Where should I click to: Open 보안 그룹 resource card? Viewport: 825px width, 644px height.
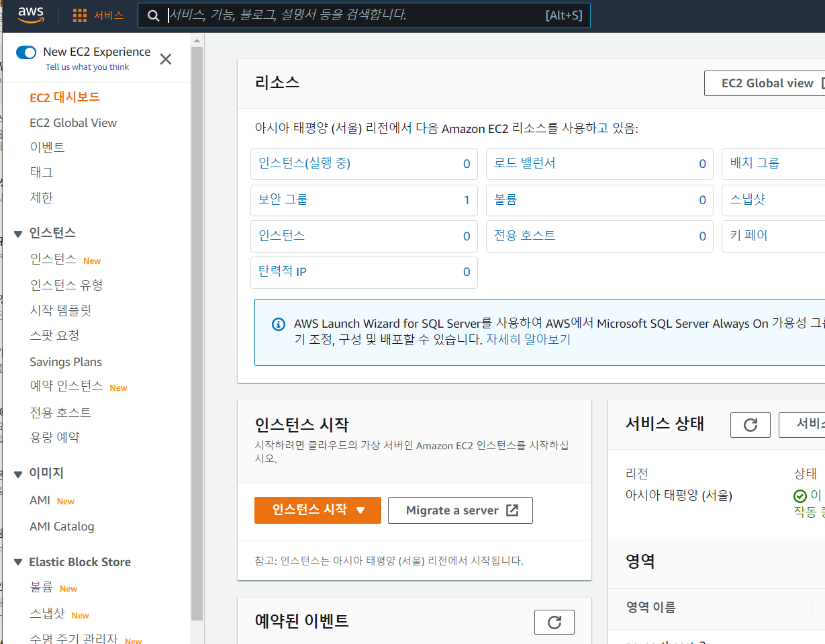pyautogui.click(x=364, y=200)
